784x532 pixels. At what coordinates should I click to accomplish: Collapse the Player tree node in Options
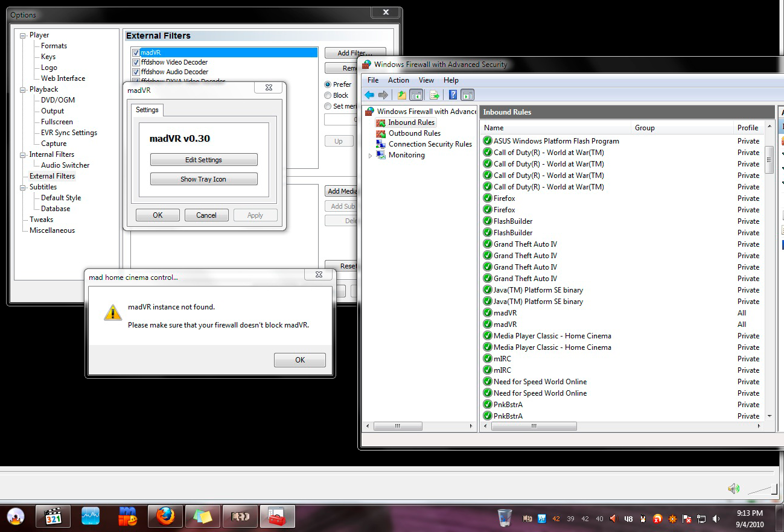23,36
